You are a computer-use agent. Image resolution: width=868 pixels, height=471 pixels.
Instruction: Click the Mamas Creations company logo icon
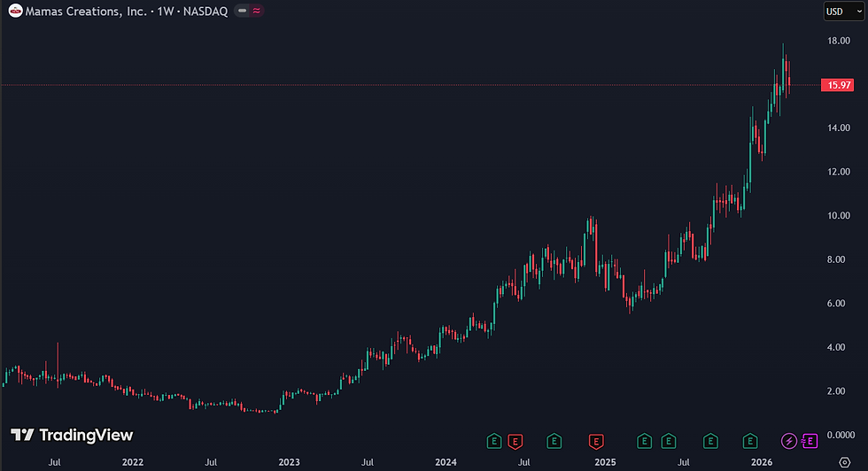tap(16, 11)
